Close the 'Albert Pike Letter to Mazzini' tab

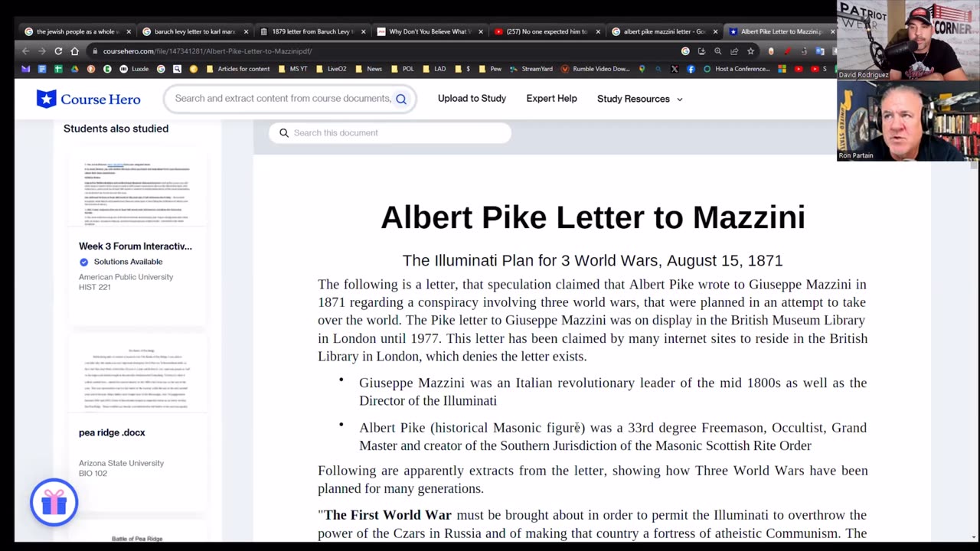click(x=832, y=31)
